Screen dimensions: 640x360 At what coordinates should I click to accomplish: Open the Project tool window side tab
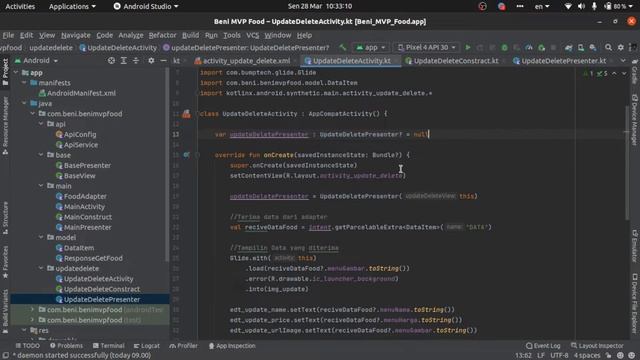5,72
